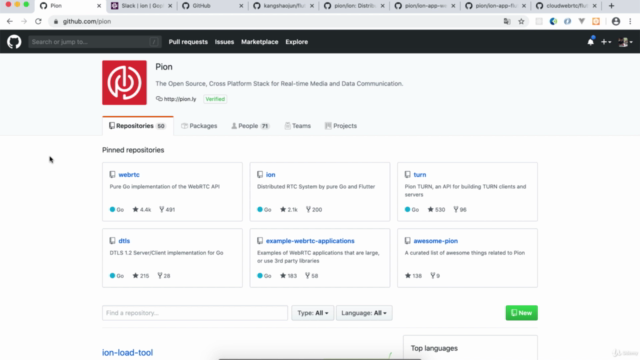This screenshot has width=640, height=360.
Task: Reload the current page
Action: pyautogui.click(x=38, y=21)
